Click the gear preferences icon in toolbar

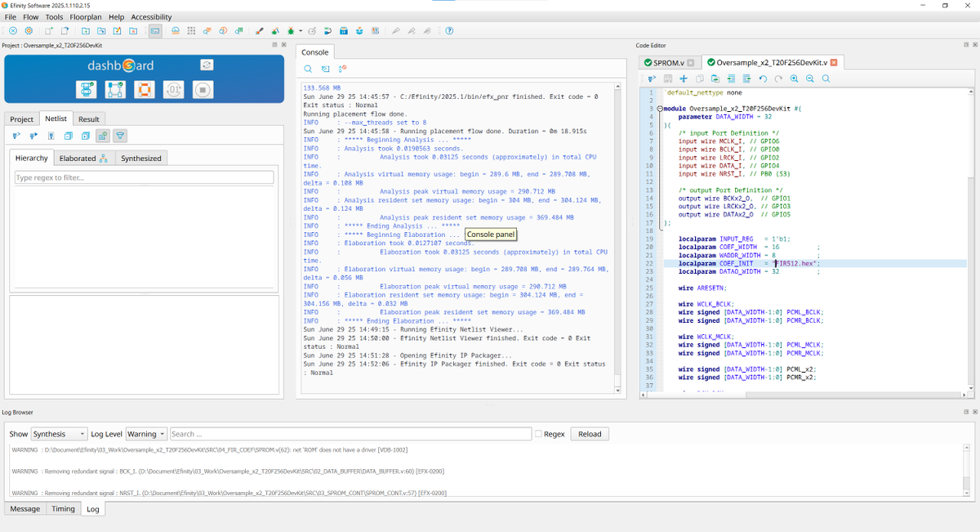pyautogui.click(x=29, y=31)
